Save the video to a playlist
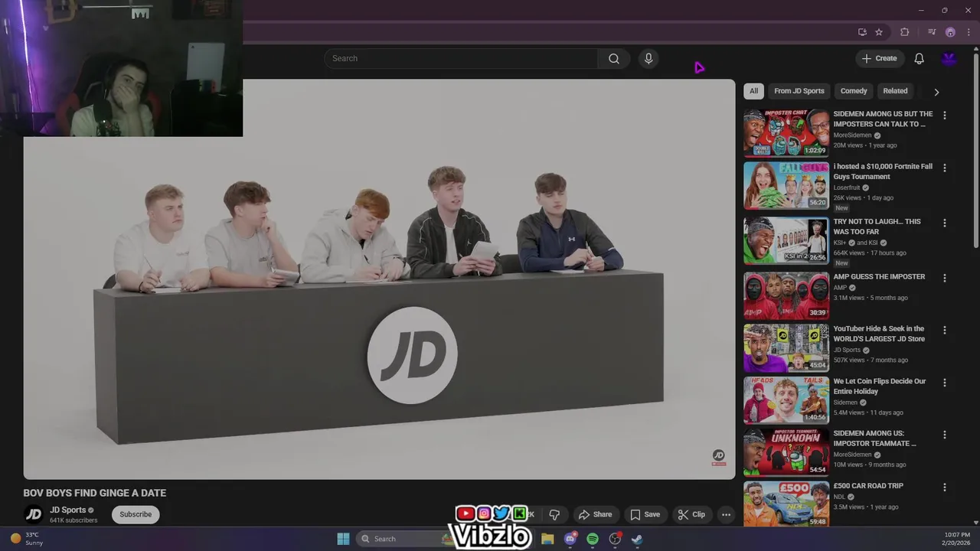This screenshot has width=980, height=551. [645, 514]
